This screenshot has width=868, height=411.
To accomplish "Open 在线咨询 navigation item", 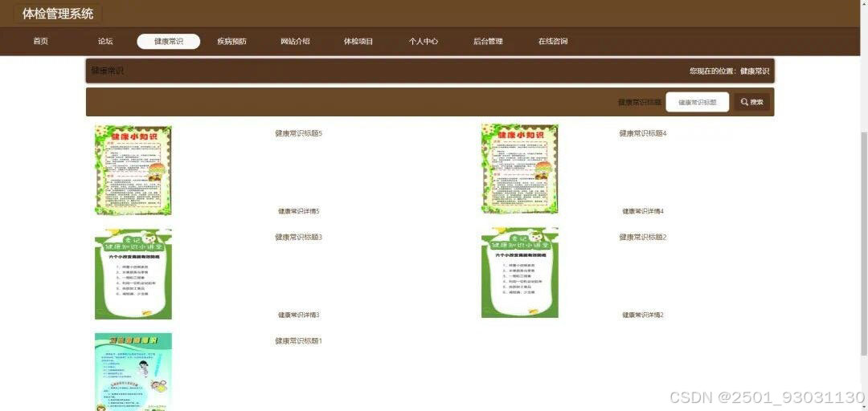I will tap(552, 41).
